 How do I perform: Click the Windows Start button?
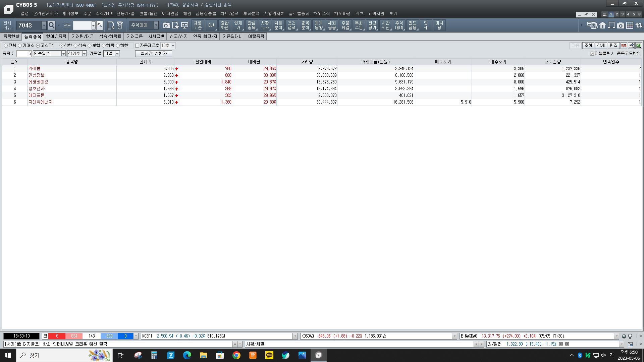[x=8, y=355]
